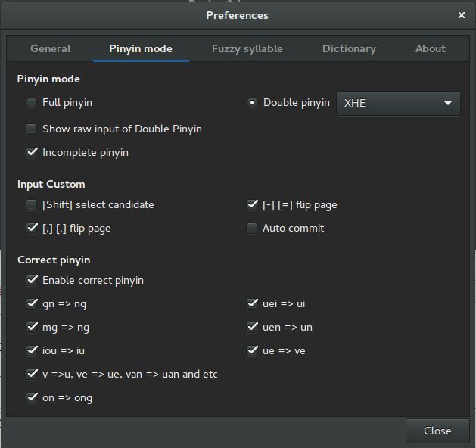Toggle Enable correct pinyin checkbox
This screenshot has height=448, width=476.
32,280
